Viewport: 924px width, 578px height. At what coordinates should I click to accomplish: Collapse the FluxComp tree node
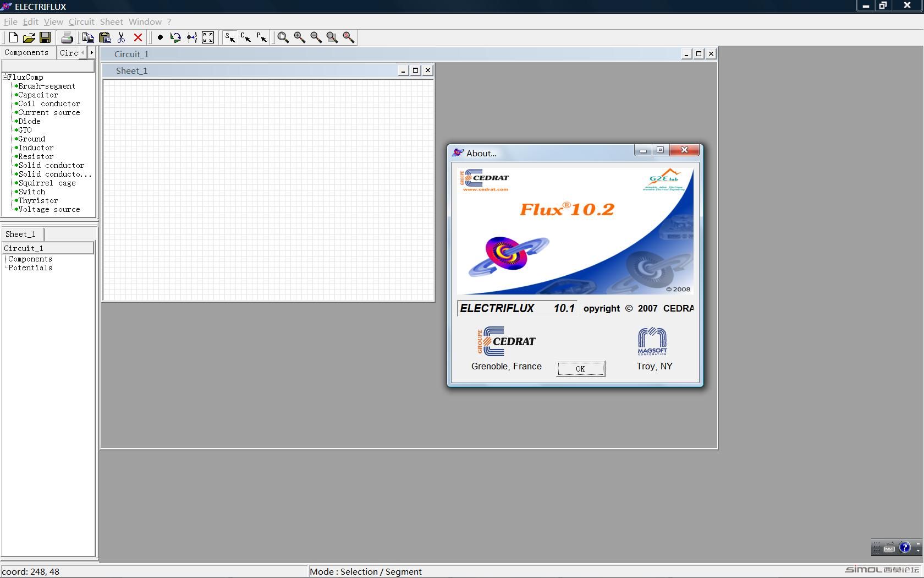coord(5,77)
